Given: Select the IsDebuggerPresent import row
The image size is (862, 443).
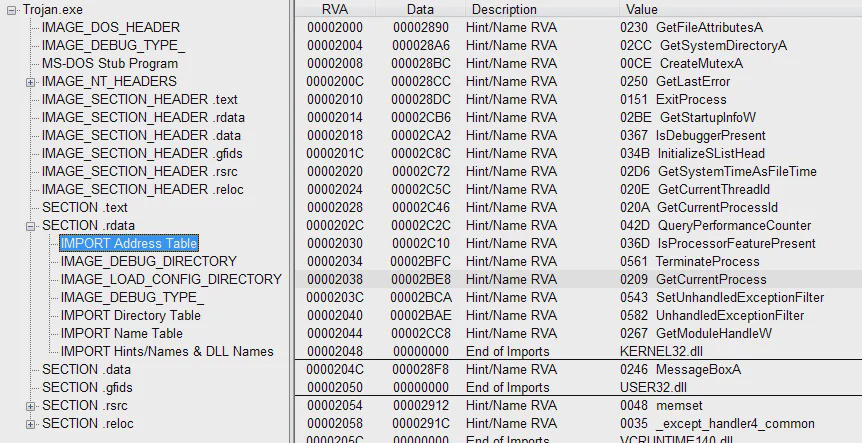Looking at the screenshot, I should (x=578, y=135).
